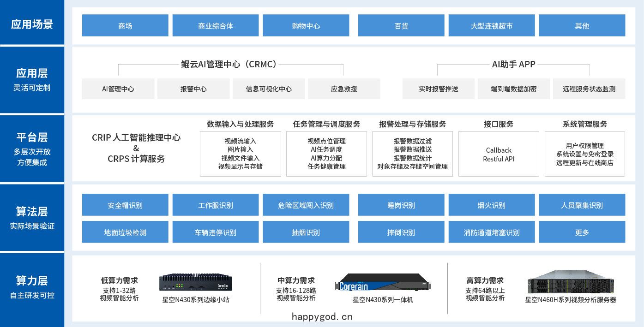Click the 接口服务 heading

(x=499, y=124)
